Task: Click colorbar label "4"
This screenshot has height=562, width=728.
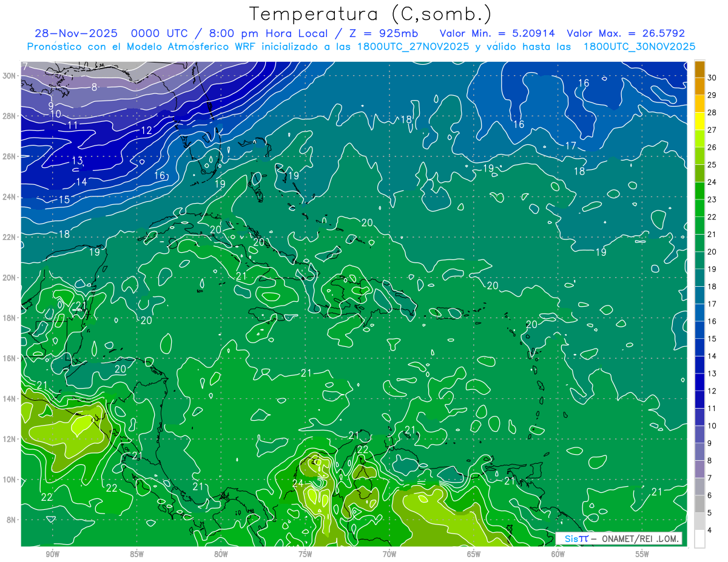Action: (x=711, y=530)
